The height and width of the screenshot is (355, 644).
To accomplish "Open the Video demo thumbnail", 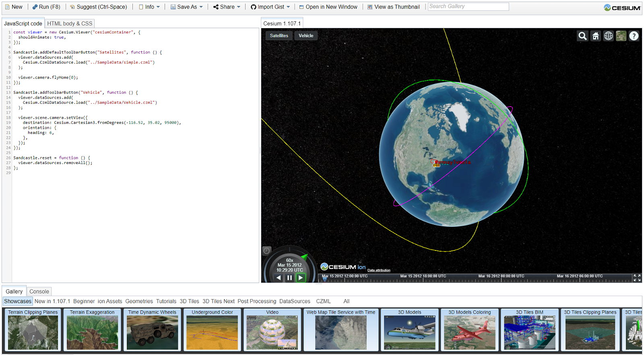I will click(272, 330).
